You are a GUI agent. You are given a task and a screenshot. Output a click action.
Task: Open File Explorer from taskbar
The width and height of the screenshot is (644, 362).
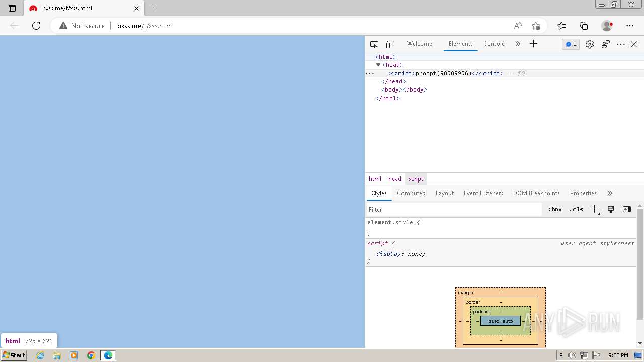tap(57, 355)
